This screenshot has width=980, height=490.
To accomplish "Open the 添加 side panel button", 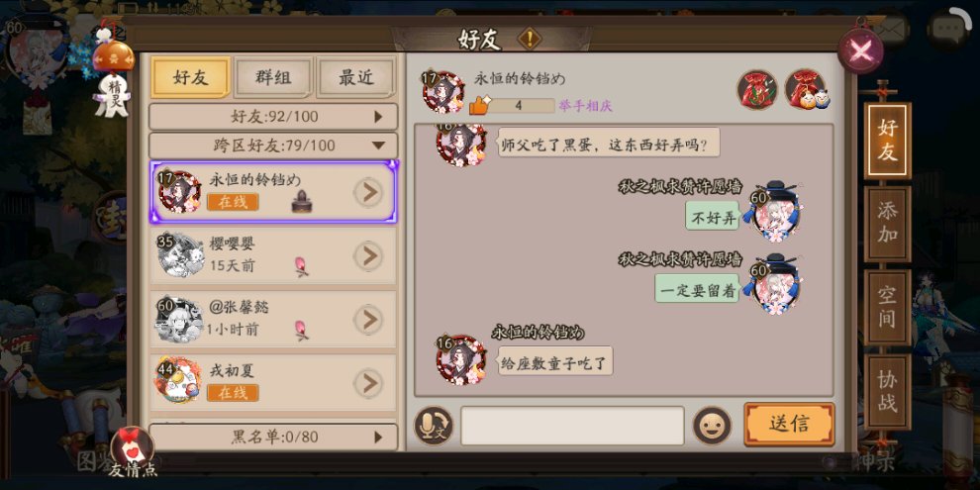I will (x=888, y=224).
